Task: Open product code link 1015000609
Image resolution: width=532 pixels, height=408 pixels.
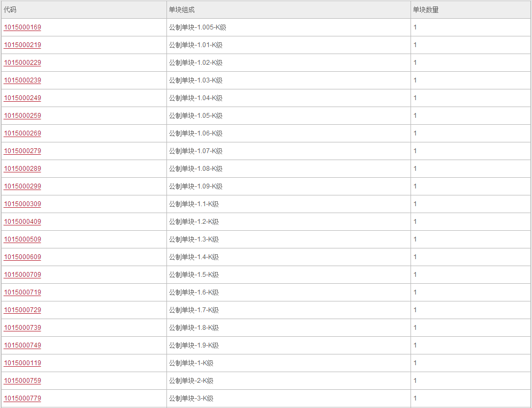Action: 22,256
